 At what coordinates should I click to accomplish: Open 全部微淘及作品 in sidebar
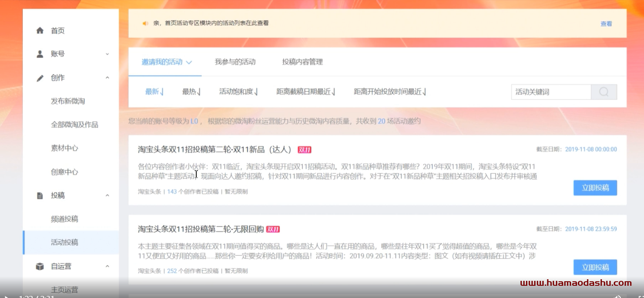74,125
